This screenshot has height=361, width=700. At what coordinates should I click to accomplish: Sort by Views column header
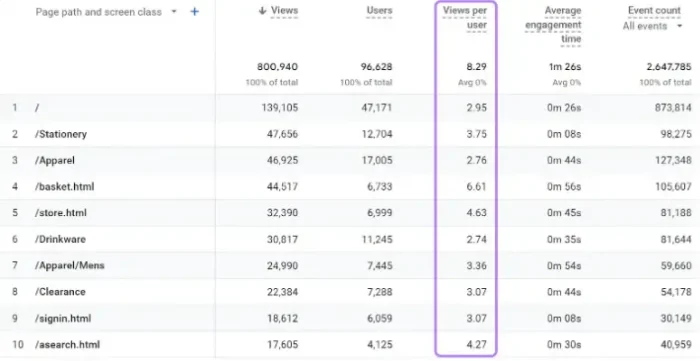[284, 10]
